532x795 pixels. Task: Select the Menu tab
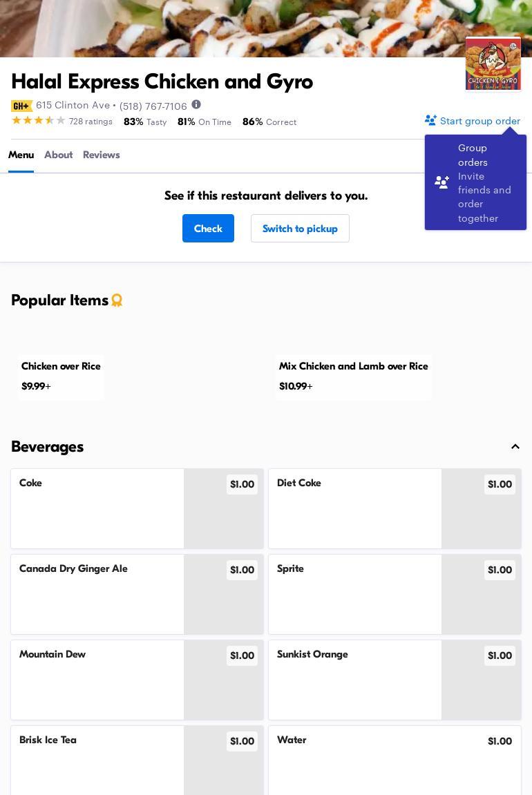point(21,155)
